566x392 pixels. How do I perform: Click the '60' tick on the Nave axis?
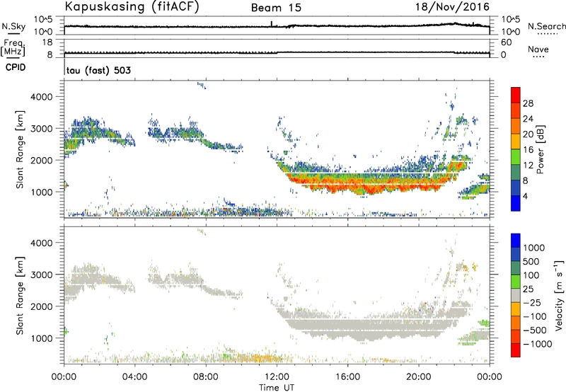click(506, 42)
